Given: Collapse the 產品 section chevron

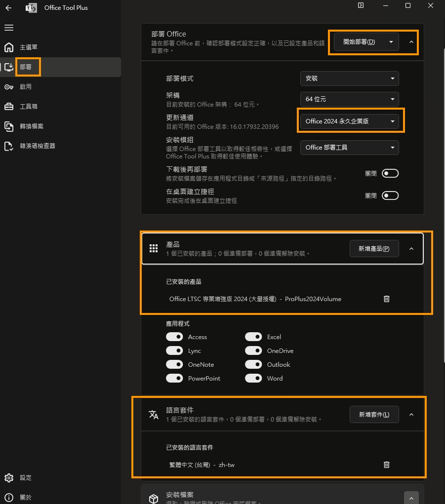Looking at the screenshot, I should tap(411, 249).
